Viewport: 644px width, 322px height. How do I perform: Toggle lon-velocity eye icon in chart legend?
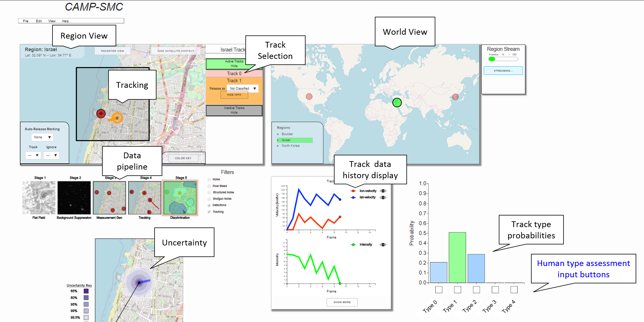click(x=383, y=191)
